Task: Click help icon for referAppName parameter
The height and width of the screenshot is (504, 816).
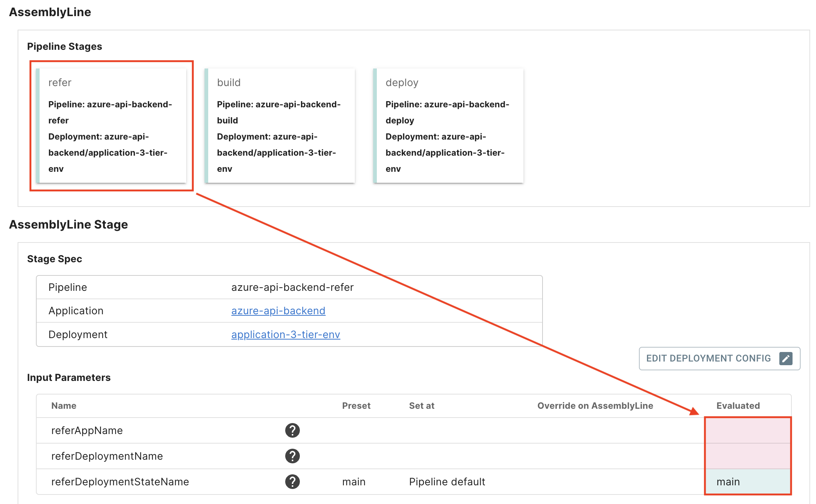Action: (x=292, y=430)
